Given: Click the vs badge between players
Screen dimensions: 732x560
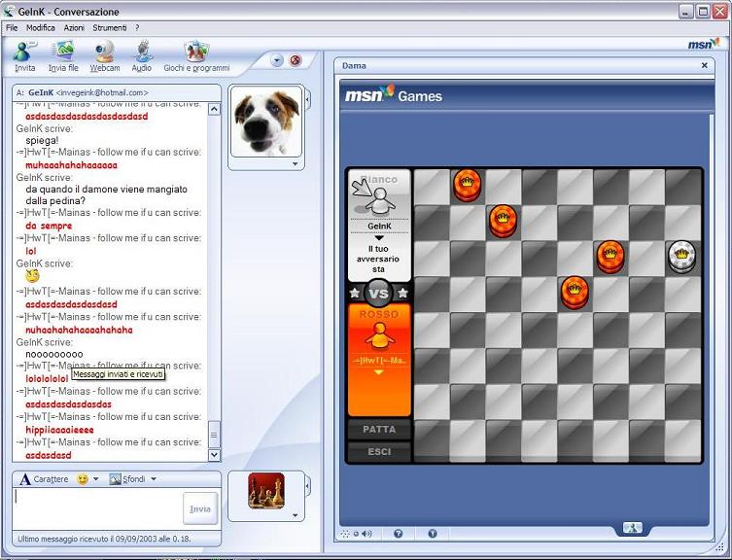Looking at the screenshot, I should (378, 294).
